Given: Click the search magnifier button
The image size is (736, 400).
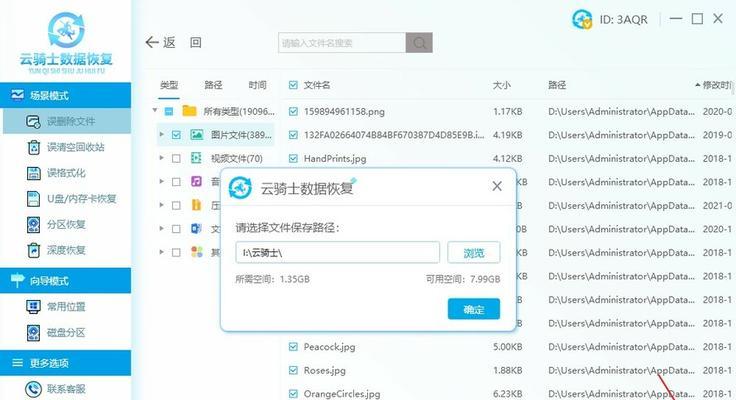Looking at the screenshot, I should click(x=419, y=43).
